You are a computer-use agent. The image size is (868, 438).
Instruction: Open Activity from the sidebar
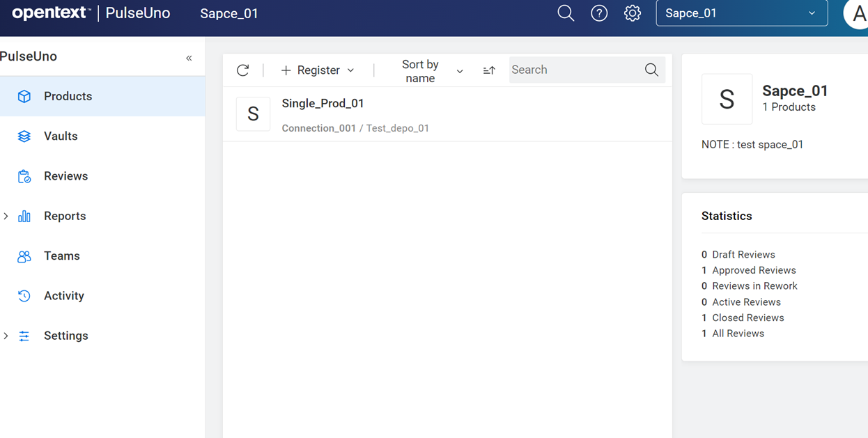63,296
